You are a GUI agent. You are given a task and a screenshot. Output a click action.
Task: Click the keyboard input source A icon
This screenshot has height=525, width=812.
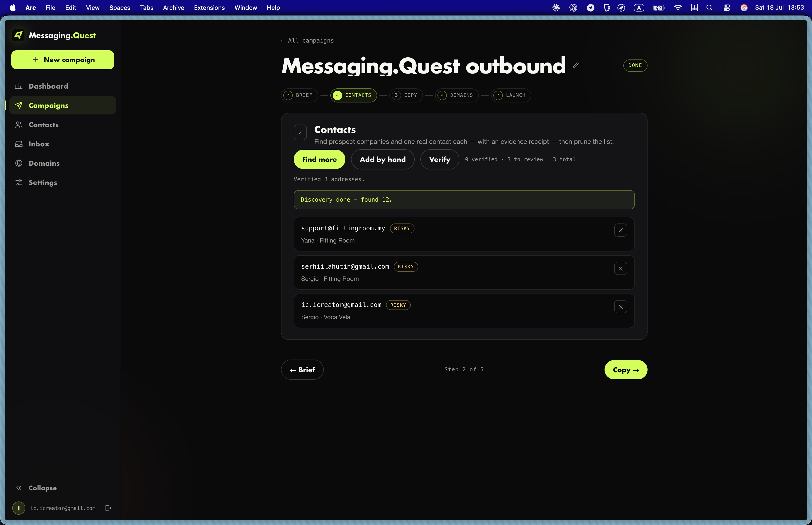(639, 8)
